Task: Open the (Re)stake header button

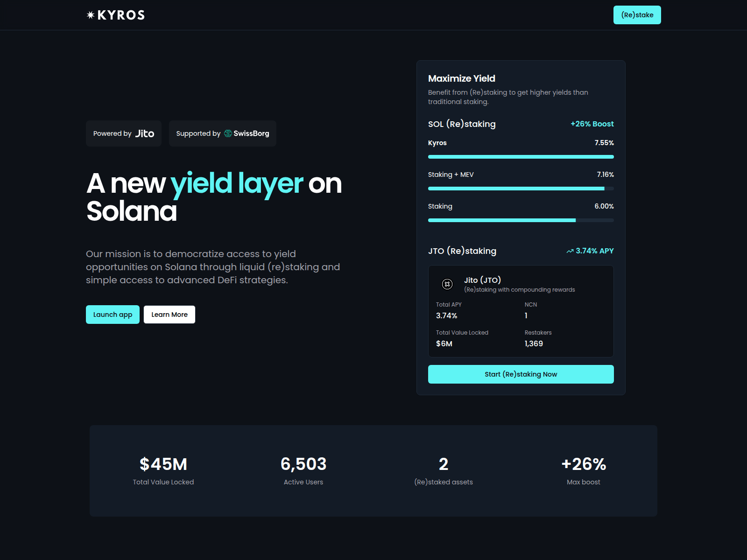Action: [x=637, y=15]
